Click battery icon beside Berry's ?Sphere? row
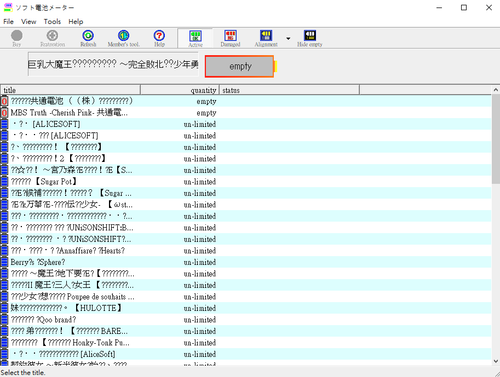Image resolution: width=500 pixels, height=377 pixels. (4, 262)
